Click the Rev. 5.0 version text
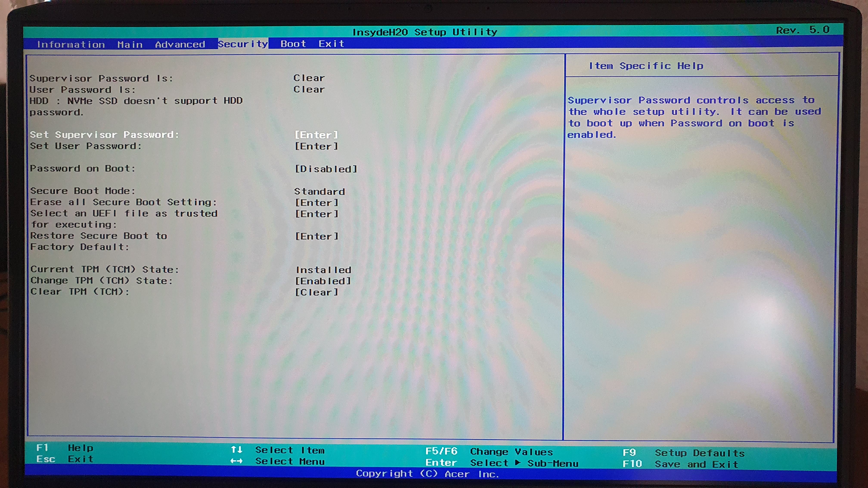Image resolution: width=868 pixels, height=488 pixels. click(x=803, y=30)
